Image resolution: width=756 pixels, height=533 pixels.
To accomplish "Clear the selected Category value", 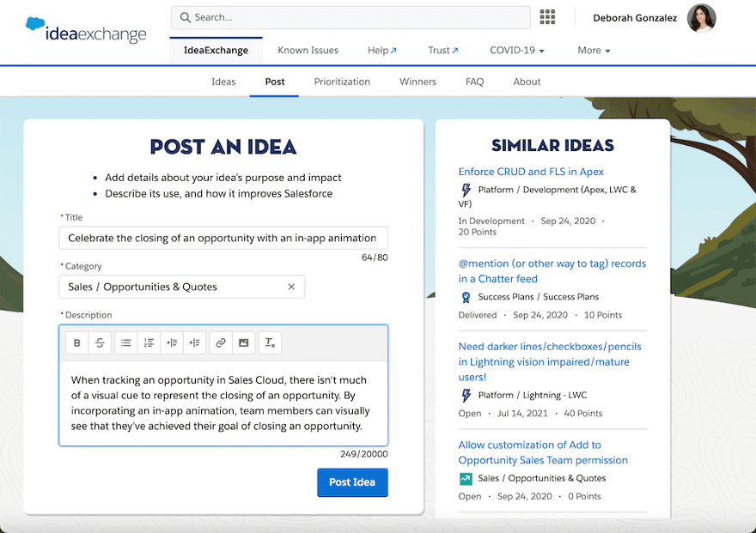I will pyautogui.click(x=291, y=287).
